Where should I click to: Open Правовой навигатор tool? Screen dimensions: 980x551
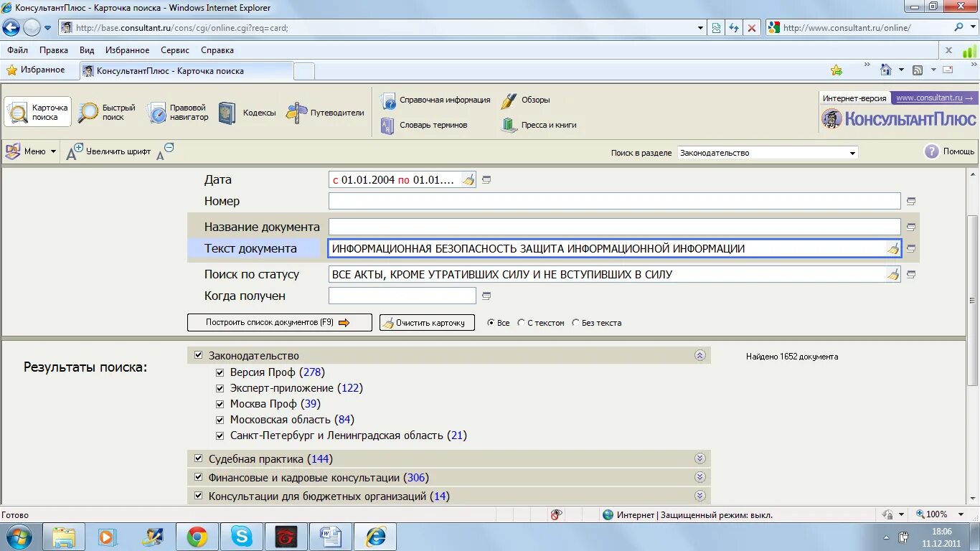click(x=178, y=112)
